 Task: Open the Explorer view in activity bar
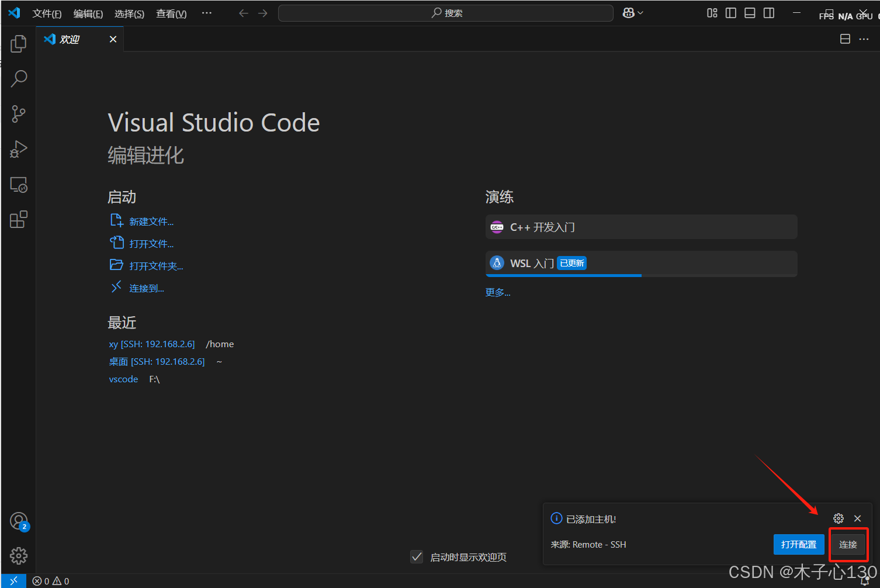(x=19, y=44)
